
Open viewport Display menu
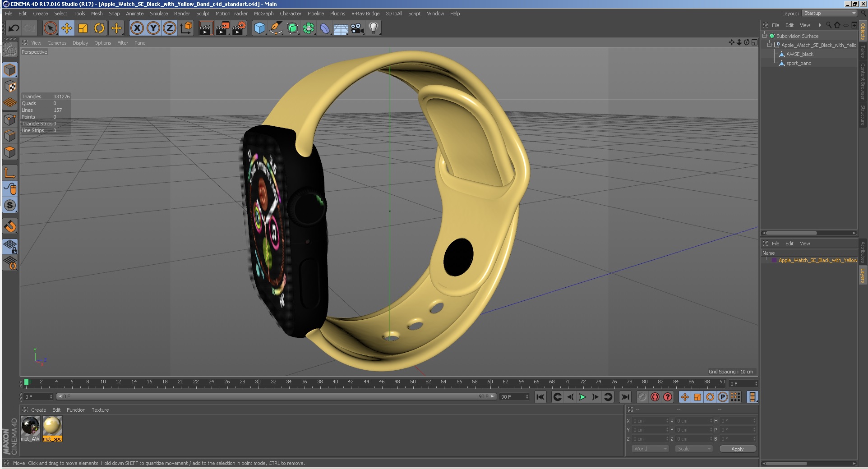click(80, 43)
